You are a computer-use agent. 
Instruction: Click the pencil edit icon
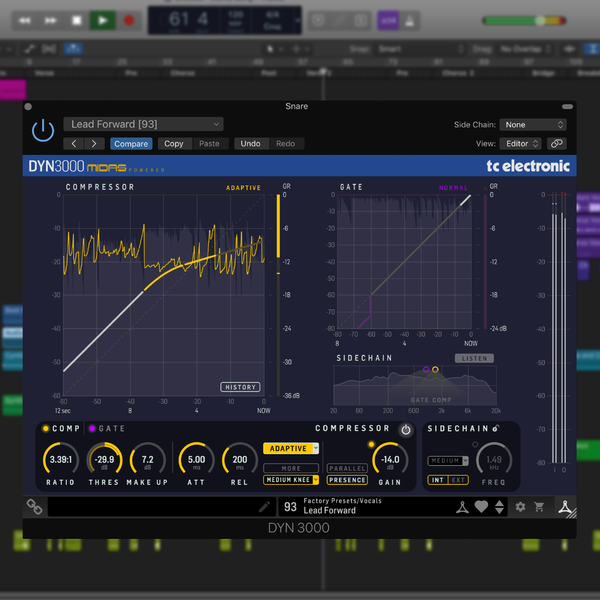tap(264, 507)
